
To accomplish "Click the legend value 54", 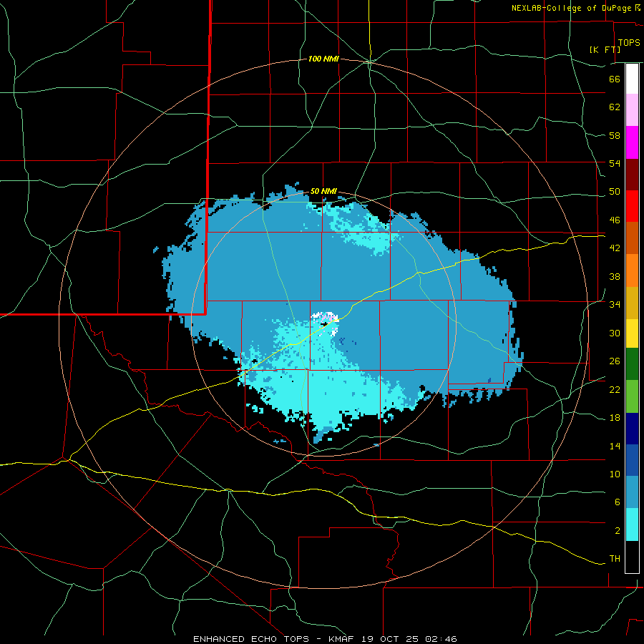I will 615,163.
